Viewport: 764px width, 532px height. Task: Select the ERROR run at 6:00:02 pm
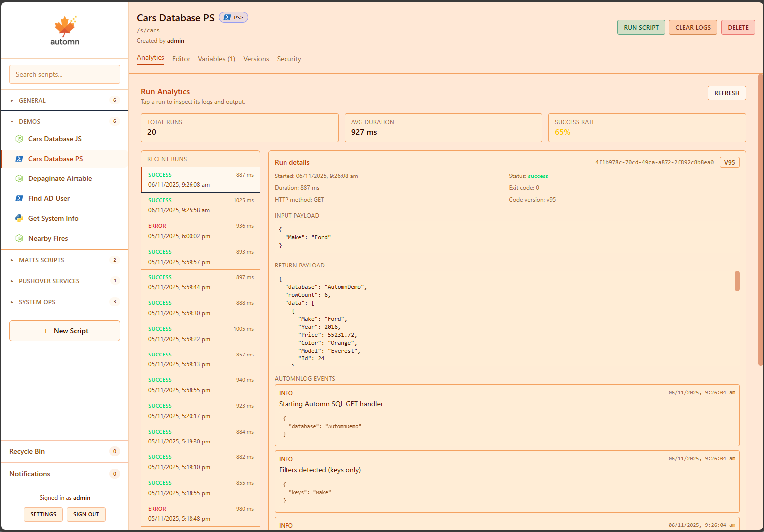pyautogui.click(x=200, y=231)
